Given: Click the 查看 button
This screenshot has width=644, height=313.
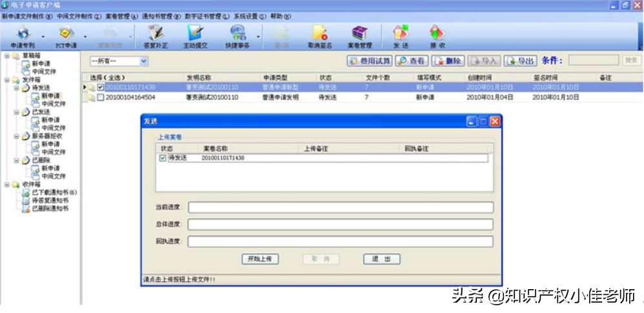Looking at the screenshot, I should (x=412, y=61).
